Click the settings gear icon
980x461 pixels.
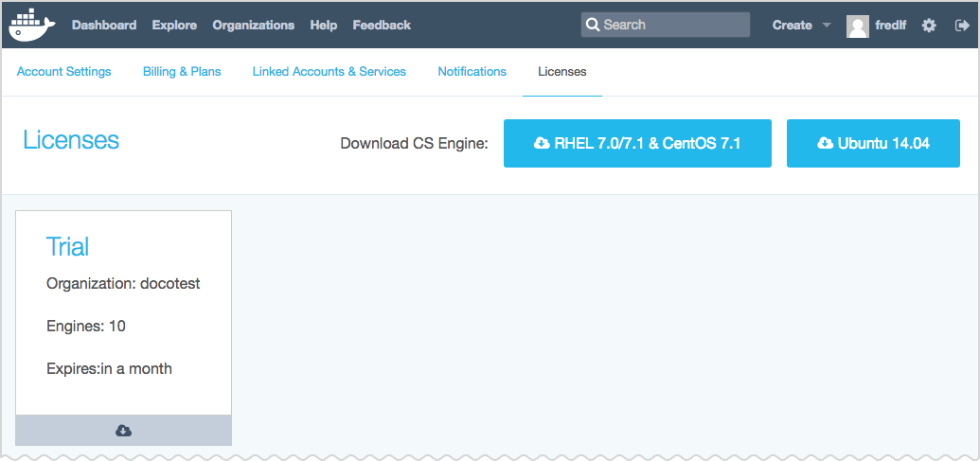click(929, 26)
